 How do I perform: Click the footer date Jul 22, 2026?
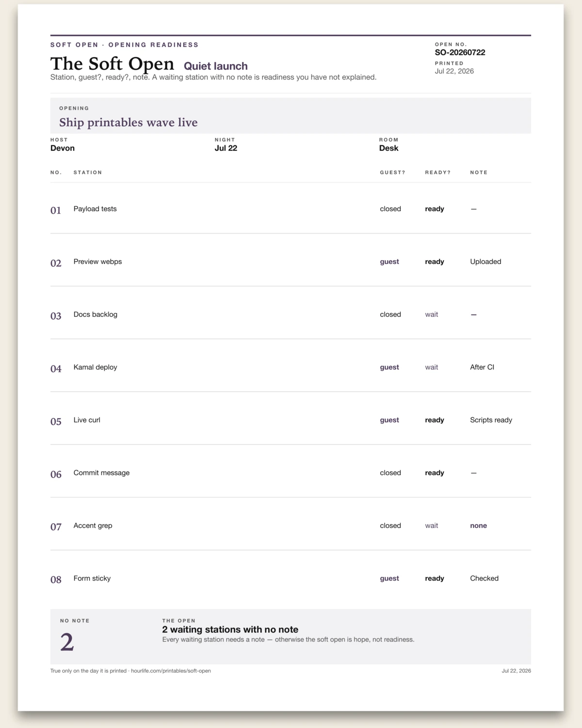click(x=516, y=671)
